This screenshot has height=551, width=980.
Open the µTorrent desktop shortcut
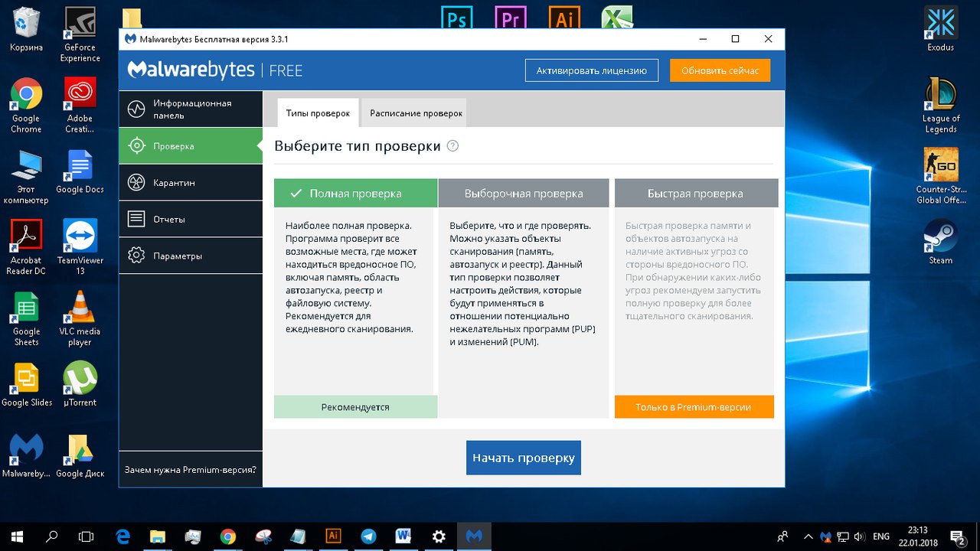(80, 385)
